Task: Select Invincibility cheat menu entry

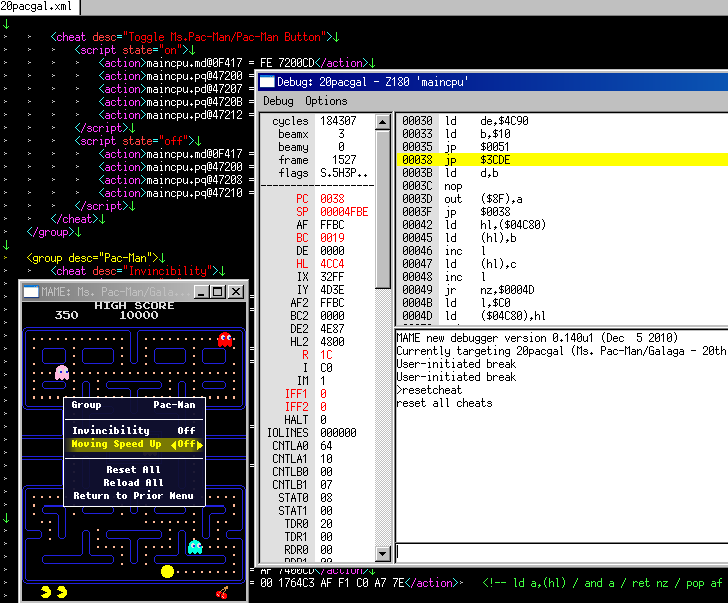Action: pyautogui.click(x=134, y=430)
